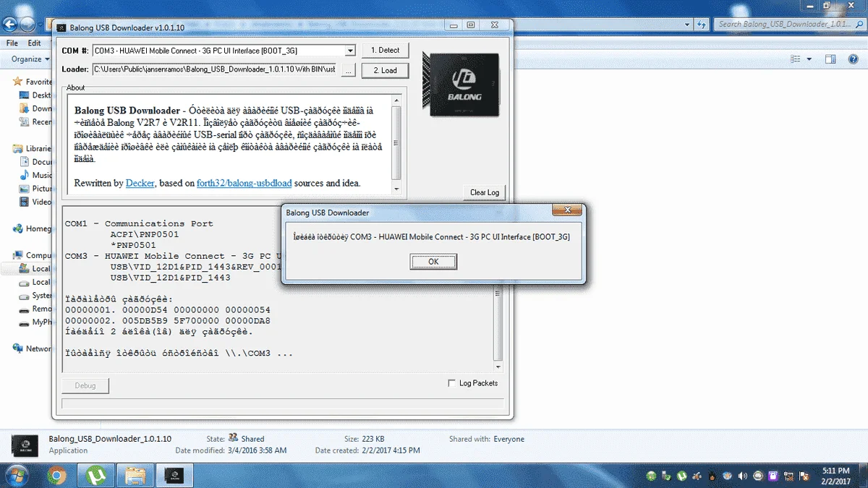This screenshot has height=488, width=868.
Task: Click the Debug button
Action: coord(85,385)
